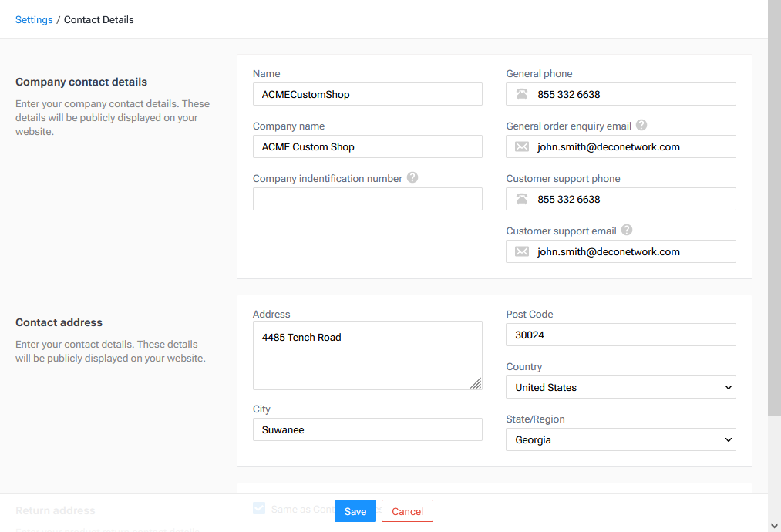Click into the Name input field
The image size is (781, 532).
(x=367, y=94)
